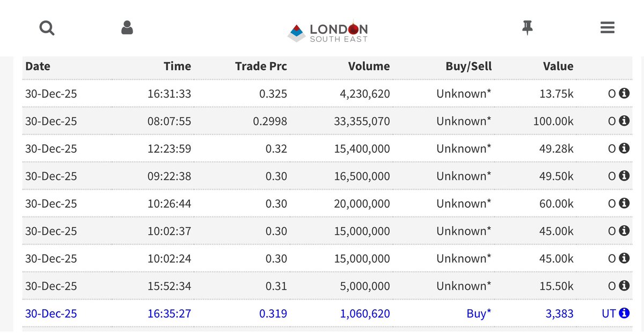Click info icon for the 16:35:27 UT trade

point(624,313)
